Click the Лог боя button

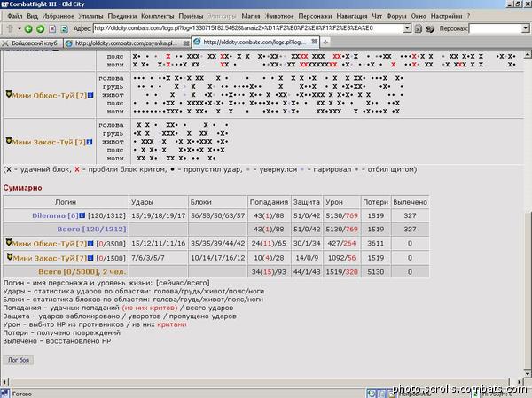tap(19, 360)
